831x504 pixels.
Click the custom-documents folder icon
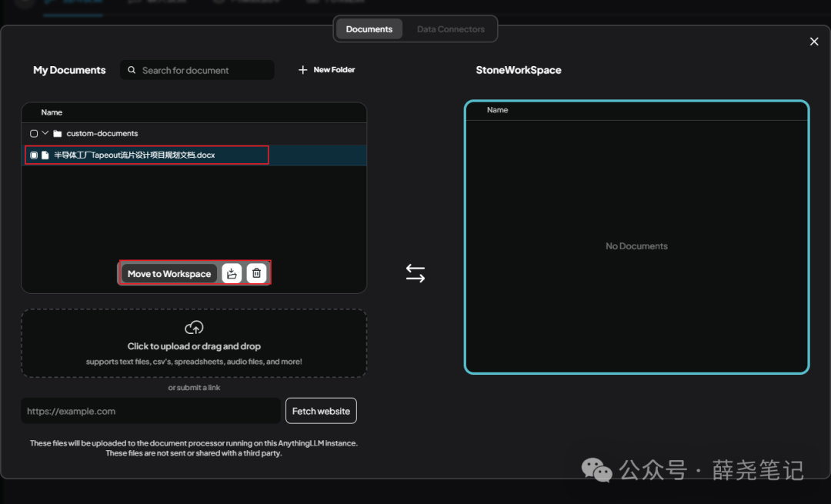[x=58, y=134]
